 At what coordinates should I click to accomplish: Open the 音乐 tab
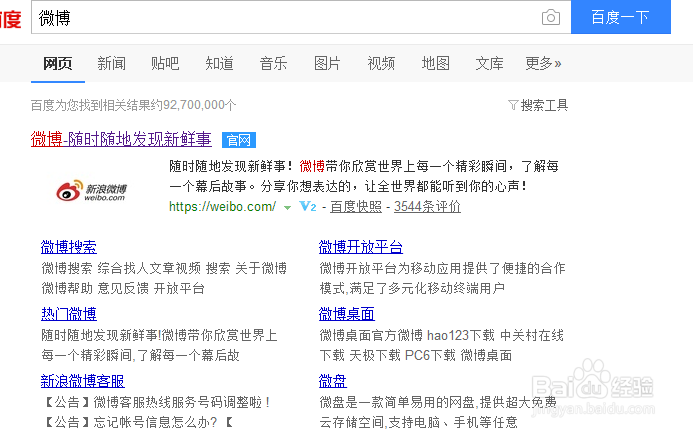[x=273, y=64]
